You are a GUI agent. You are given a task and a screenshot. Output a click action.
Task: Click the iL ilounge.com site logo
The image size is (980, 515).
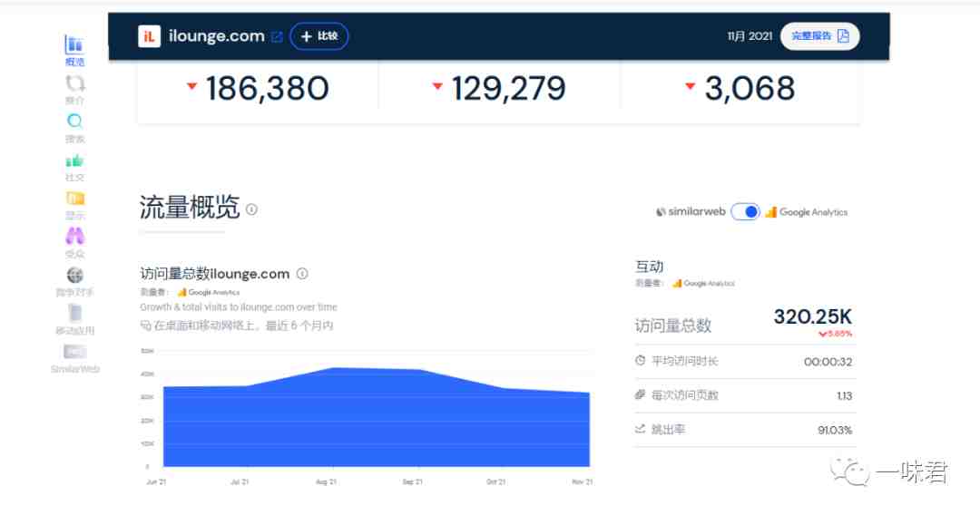click(150, 36)
